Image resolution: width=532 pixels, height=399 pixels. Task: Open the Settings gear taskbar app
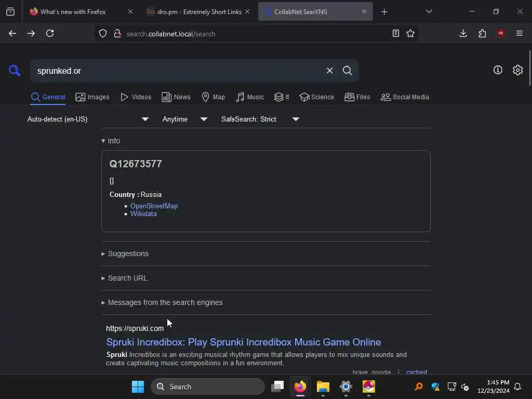click(345, 387)
